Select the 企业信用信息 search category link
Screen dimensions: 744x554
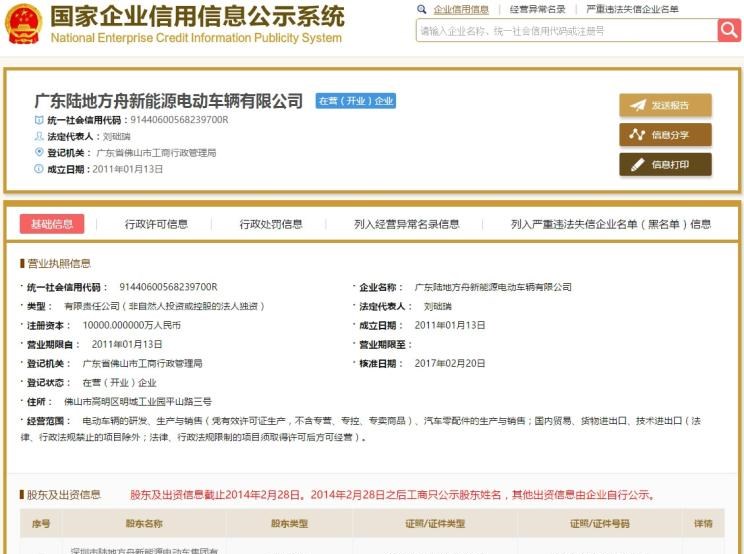(x=461, y=9)
